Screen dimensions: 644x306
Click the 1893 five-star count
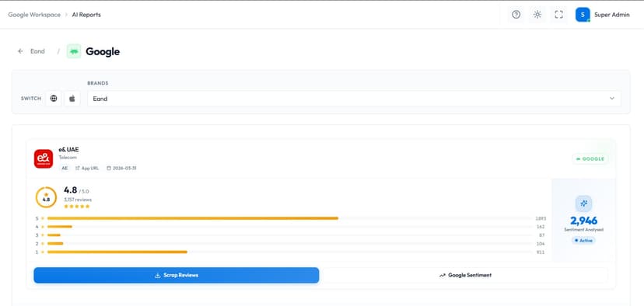click(541, 218)
